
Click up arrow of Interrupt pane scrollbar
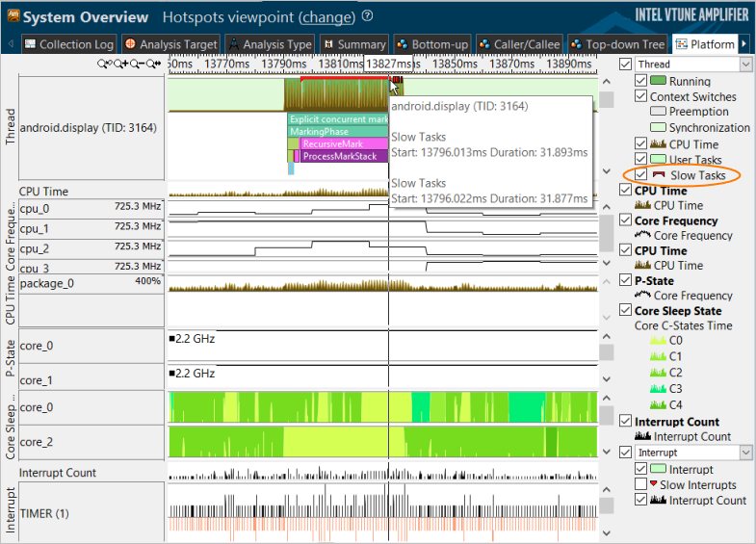[x=607, y=489]
